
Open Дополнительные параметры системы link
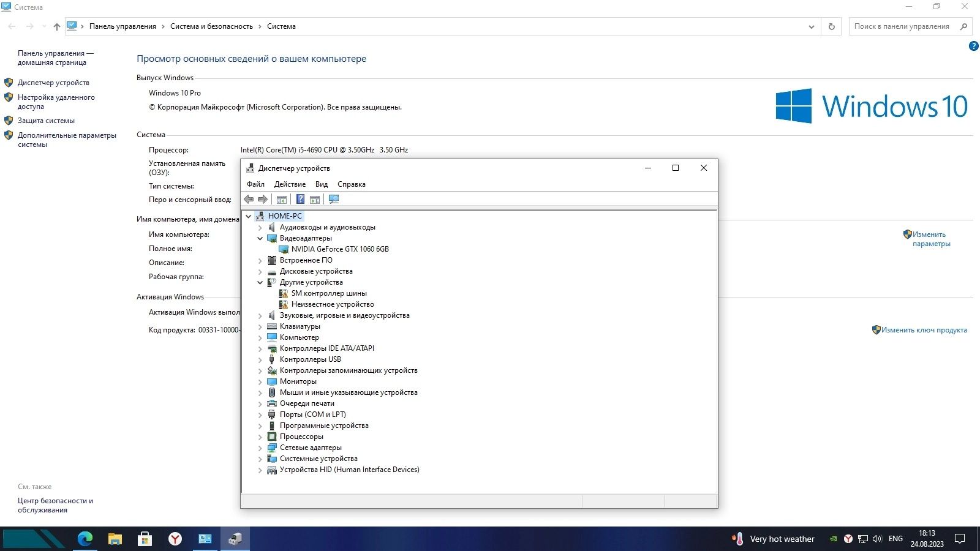tap(67, 140)
